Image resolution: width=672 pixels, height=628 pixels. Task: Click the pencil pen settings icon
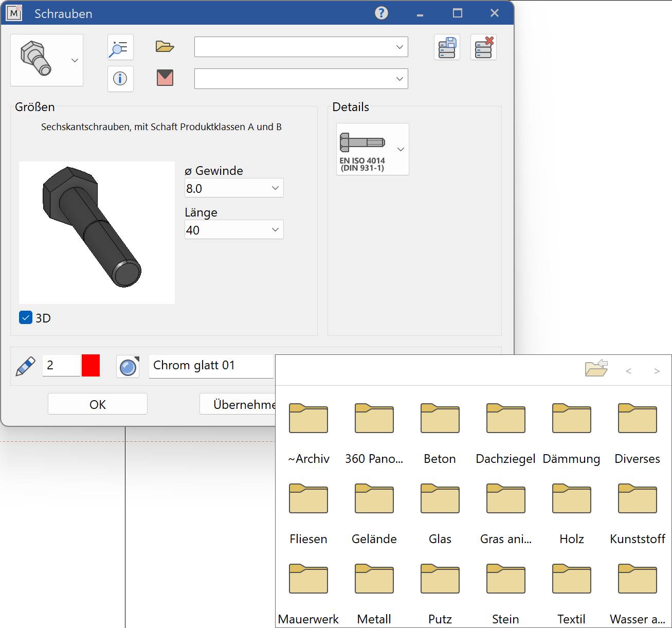(x=26, y=366)
